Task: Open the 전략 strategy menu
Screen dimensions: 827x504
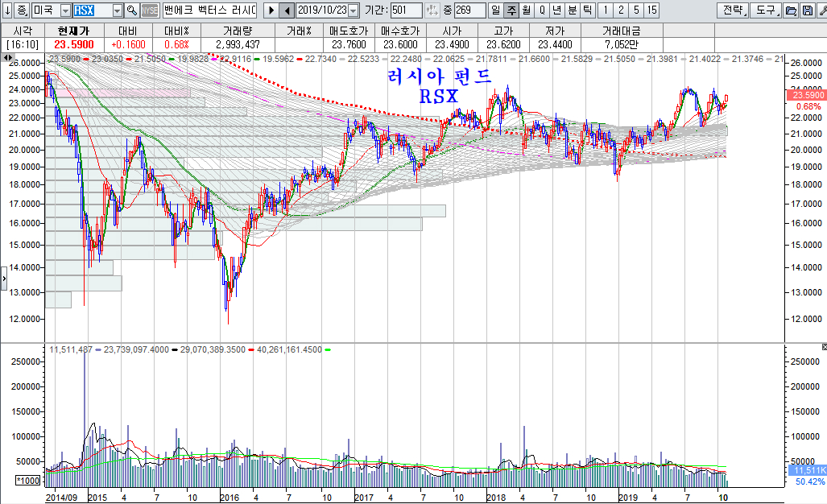Action: point(733,10)
